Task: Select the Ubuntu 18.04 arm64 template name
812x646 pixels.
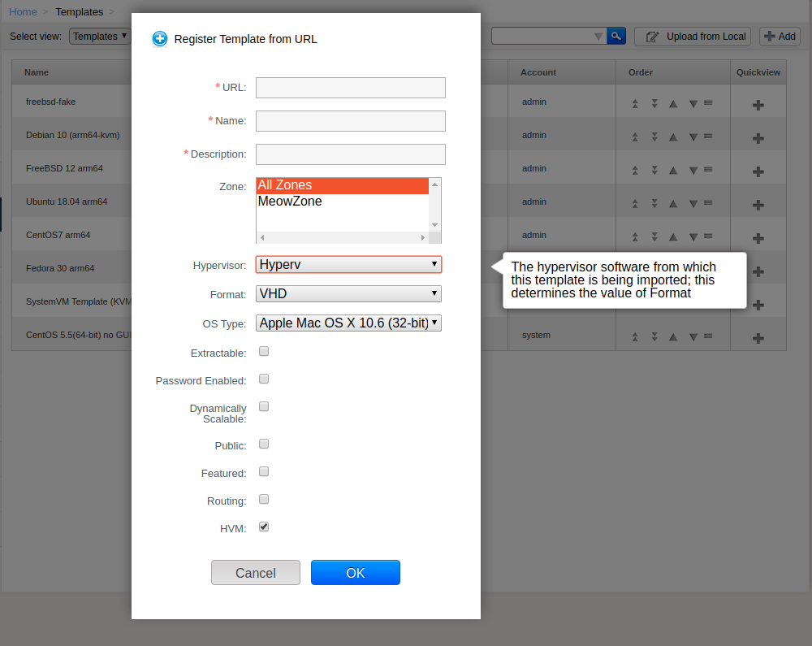Action: (67, 202)
